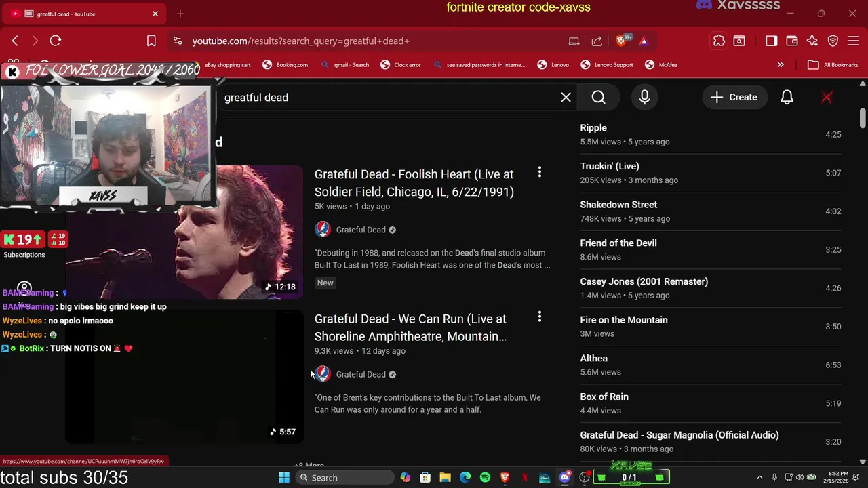Go back to the previous page
Viewport: 868px width, 488px height.
[15, 41]
